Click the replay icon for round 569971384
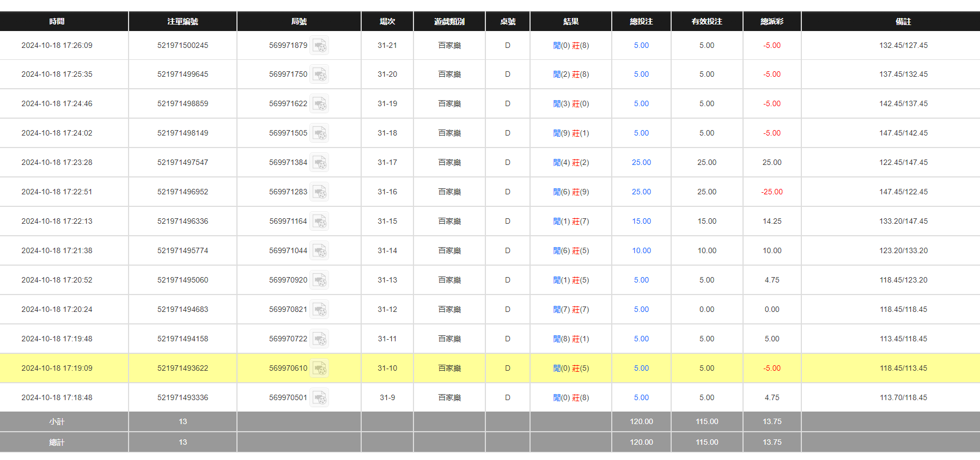 [x=320, y=163]
